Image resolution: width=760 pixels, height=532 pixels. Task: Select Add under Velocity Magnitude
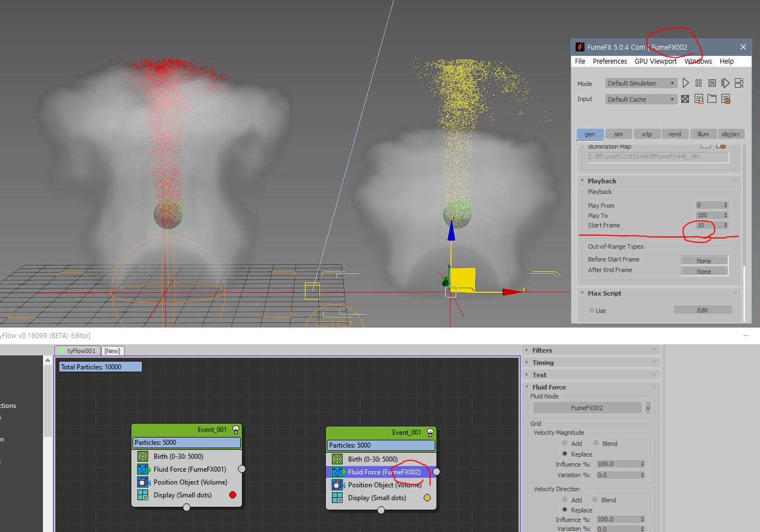[565, 443]
